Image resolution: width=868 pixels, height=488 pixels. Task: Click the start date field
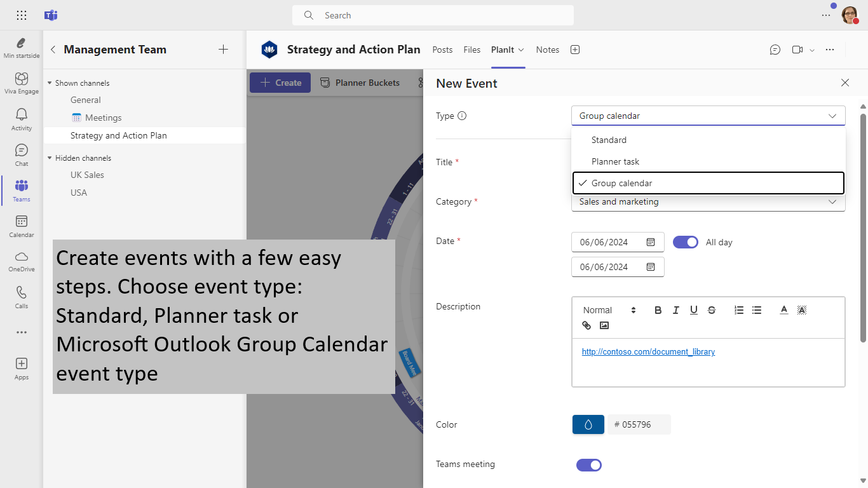coord(618,242)
